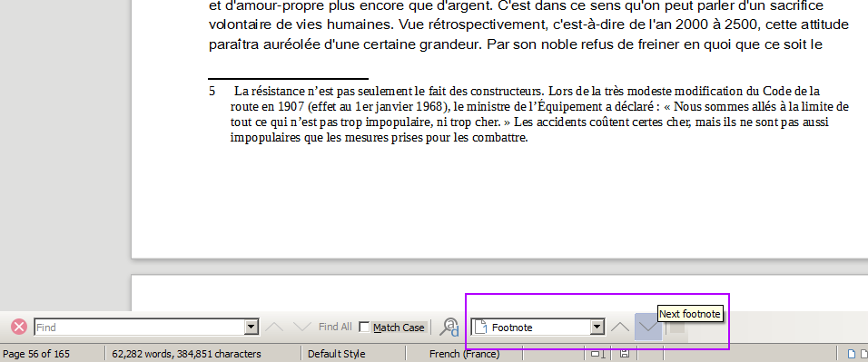Click the body line starting 'et d'amour-propre plus encore'

[516, 6]
